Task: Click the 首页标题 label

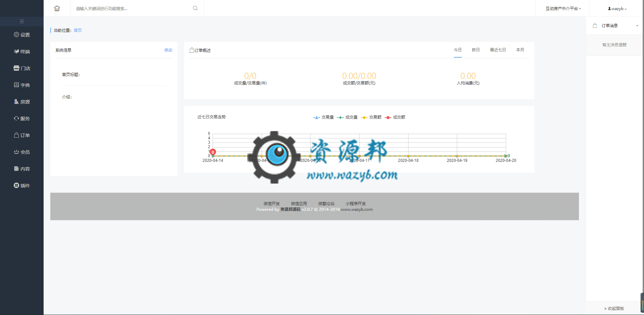Action: (71, 74)
